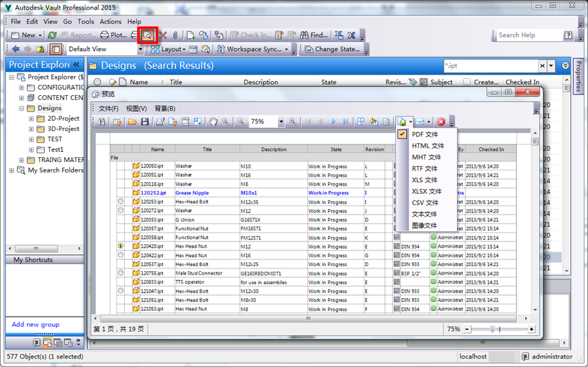Click the TEST folder in tree
The image size is (588, 367).
[x=55, y=139]
